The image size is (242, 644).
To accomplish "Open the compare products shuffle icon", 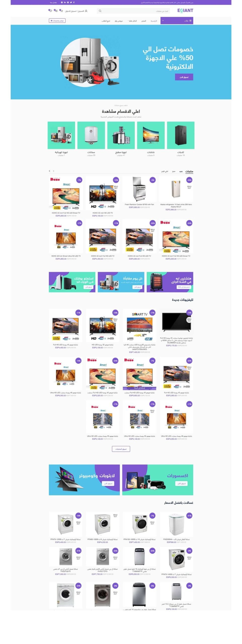I will pyautogui.click(x=56, y=11).
